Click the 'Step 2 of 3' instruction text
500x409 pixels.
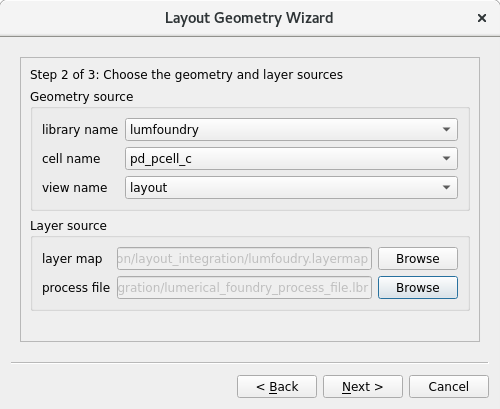pyautogui.click(x=186, y=75)
